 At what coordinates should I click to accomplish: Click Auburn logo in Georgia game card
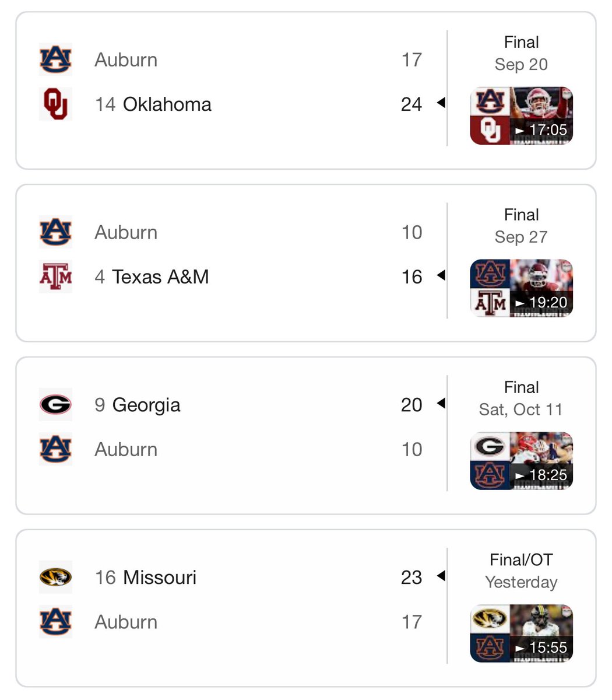(x=55, y=449)
